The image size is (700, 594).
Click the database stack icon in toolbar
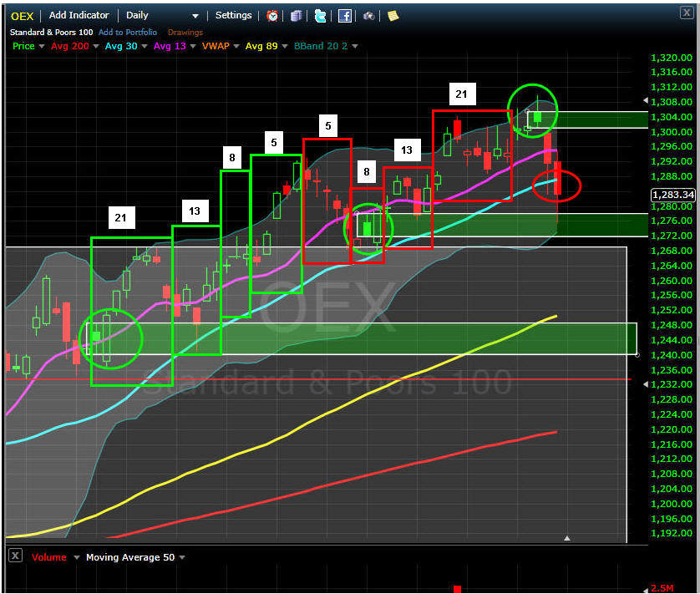click(296, 16)
